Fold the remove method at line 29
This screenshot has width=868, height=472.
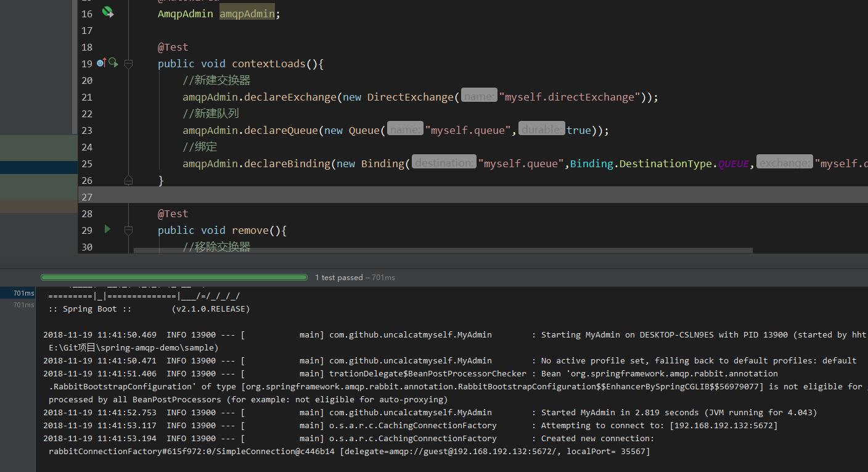128,230
